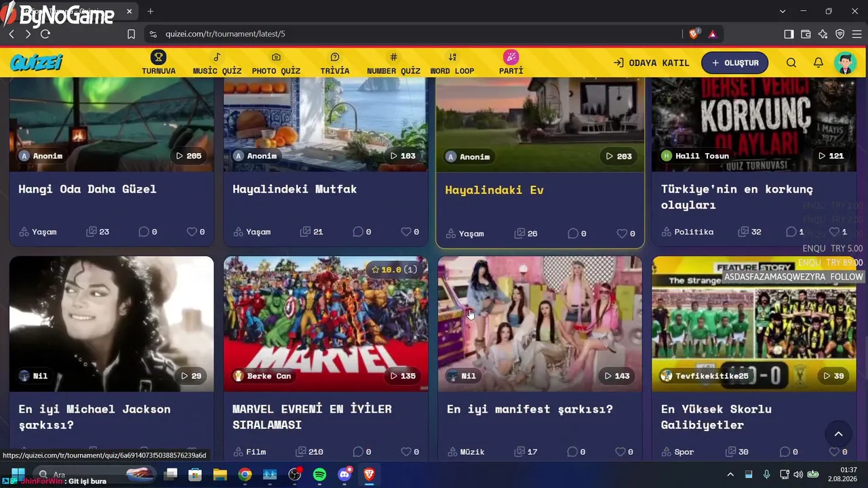868x488 pixels.
Task: Click the address bar URL
Action: click(225, 34)
